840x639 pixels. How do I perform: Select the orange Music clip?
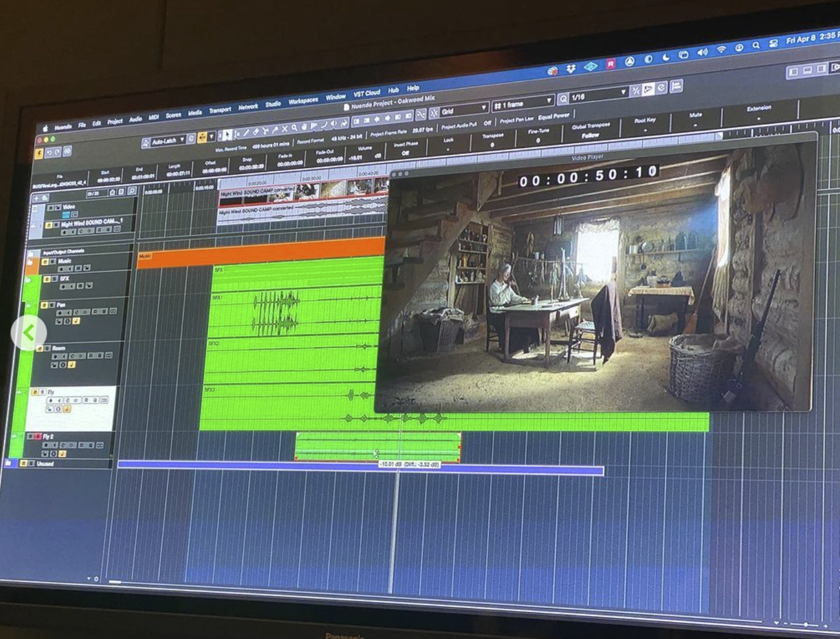point(261,252)
